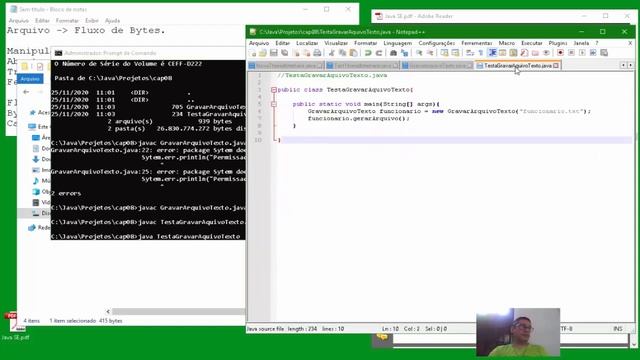The height and width of the screenshot is (360, 640).
Task: Click line 10 in the Notepad++ editor
Action: (x=455, y=140)
